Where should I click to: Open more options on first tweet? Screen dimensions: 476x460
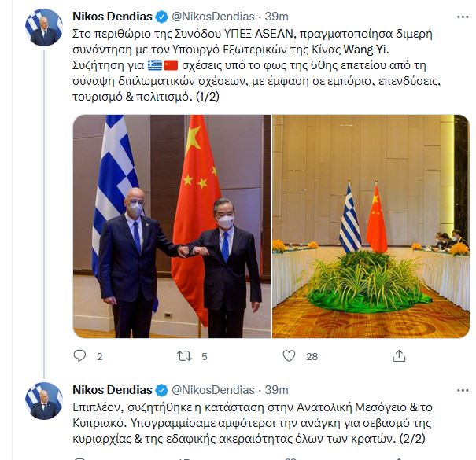(463, 17)
